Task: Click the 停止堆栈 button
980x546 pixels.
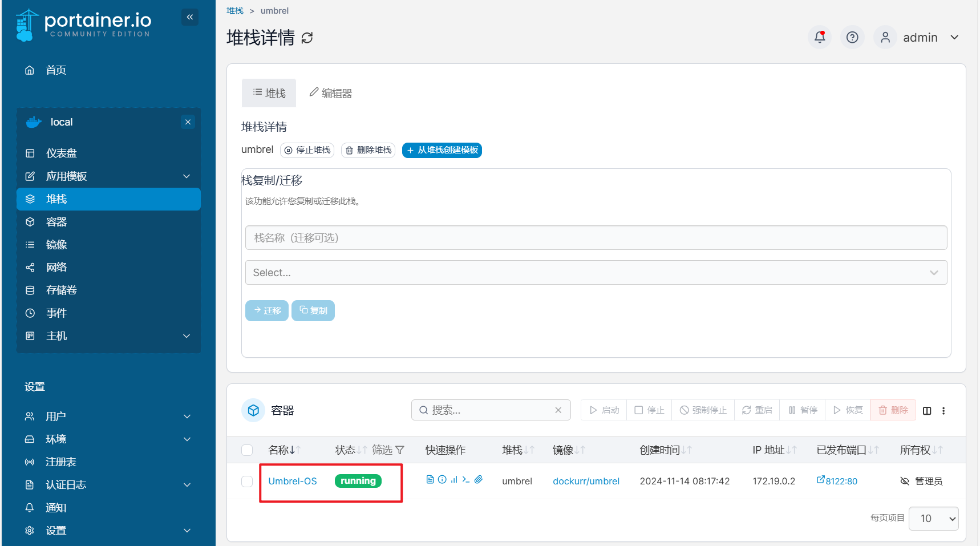Action: [307, 150]
